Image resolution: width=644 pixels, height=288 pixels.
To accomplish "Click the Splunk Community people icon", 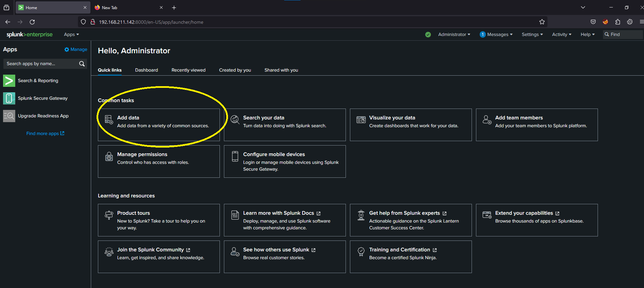I will [109, 252].
